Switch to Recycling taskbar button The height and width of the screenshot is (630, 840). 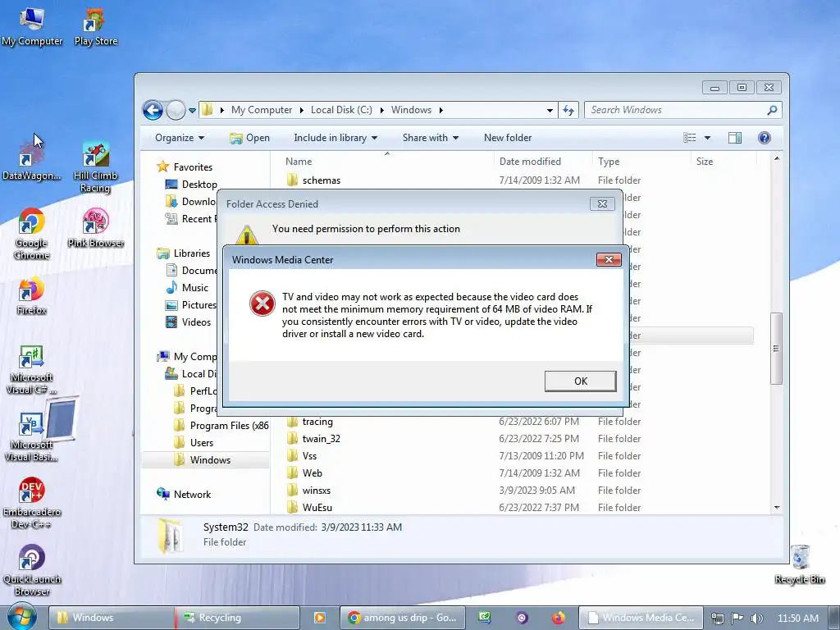tap(237, 618)
